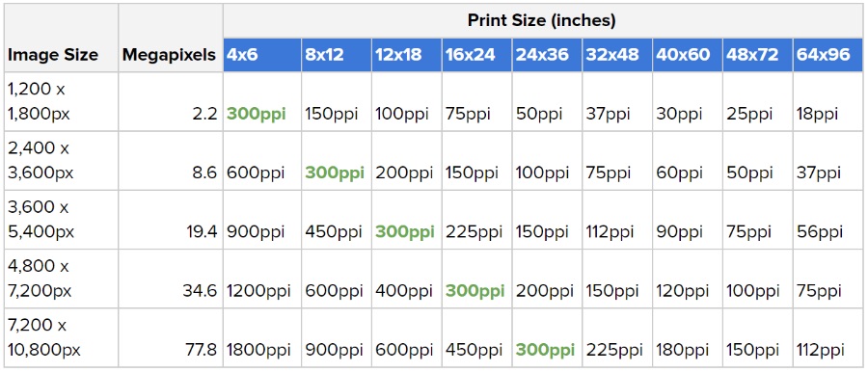Click the 24x36 print size header

click(x=548, y=55)
